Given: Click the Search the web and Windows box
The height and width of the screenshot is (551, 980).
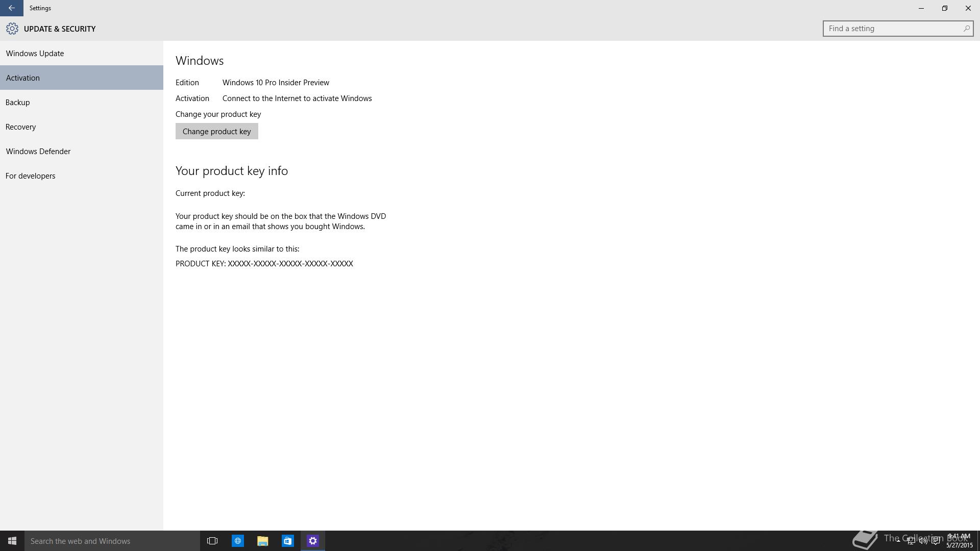Looking at the screenshot, I should pyautogui.click(x=112, y=541).
